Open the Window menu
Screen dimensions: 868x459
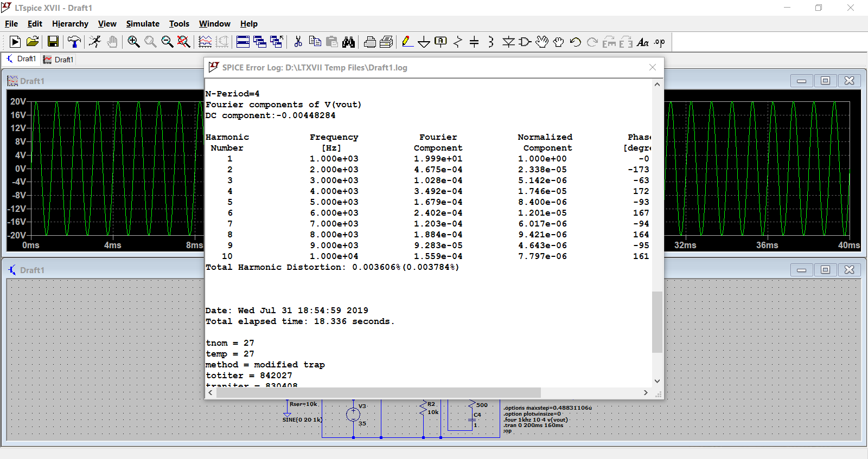point(214,24)
